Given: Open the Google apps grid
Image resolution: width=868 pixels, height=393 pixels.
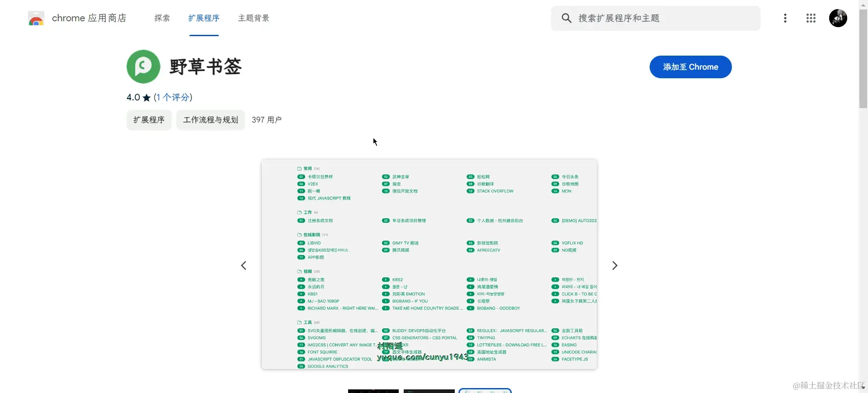Looking at the screenshot, I should (811, 18).
